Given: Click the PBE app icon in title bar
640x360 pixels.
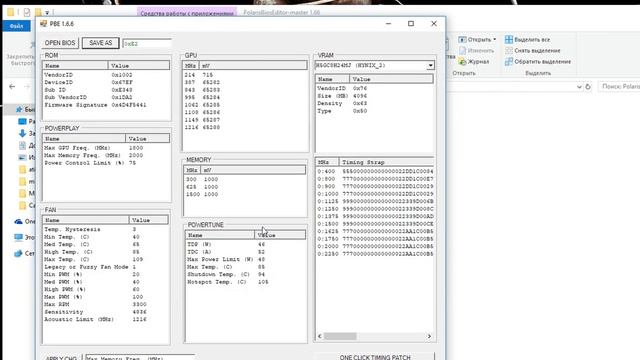Looking at the screenshot, I should [44, 24].
